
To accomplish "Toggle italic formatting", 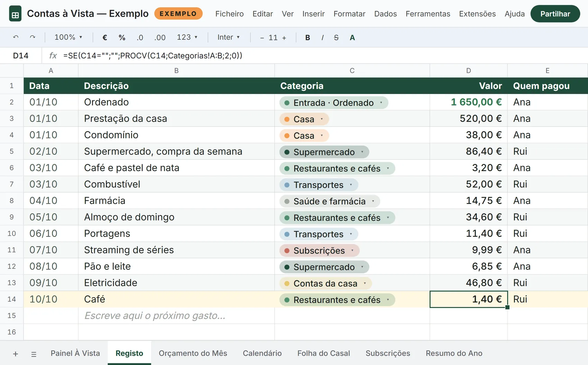I will [x=322, y=37].
